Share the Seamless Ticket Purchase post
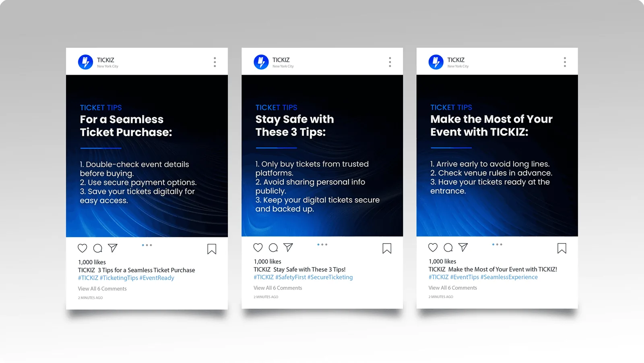 pos(113,248)
